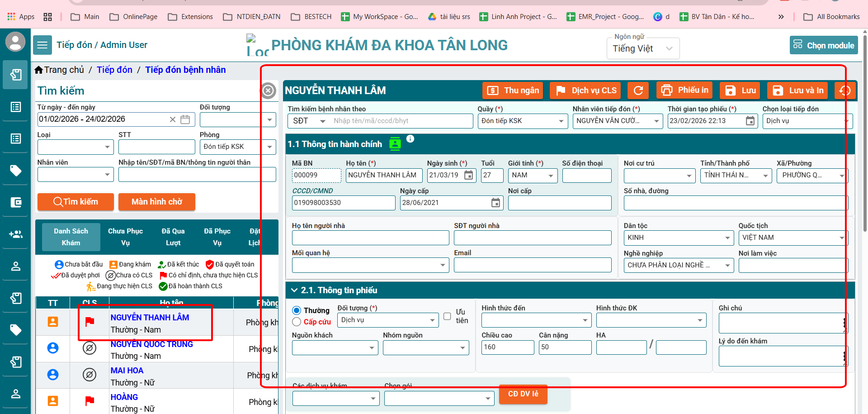The height and width of the screenshot is (414, 868).
Task: Click no-CLS circle icon for NGUYỄN QUỐC TRUNG
Action: [90, 348]
